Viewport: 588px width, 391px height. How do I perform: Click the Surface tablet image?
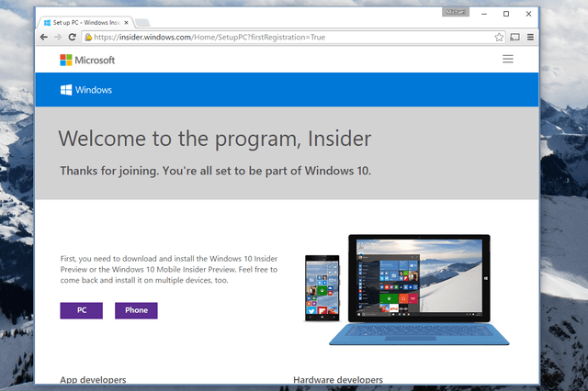click(419, 289)
